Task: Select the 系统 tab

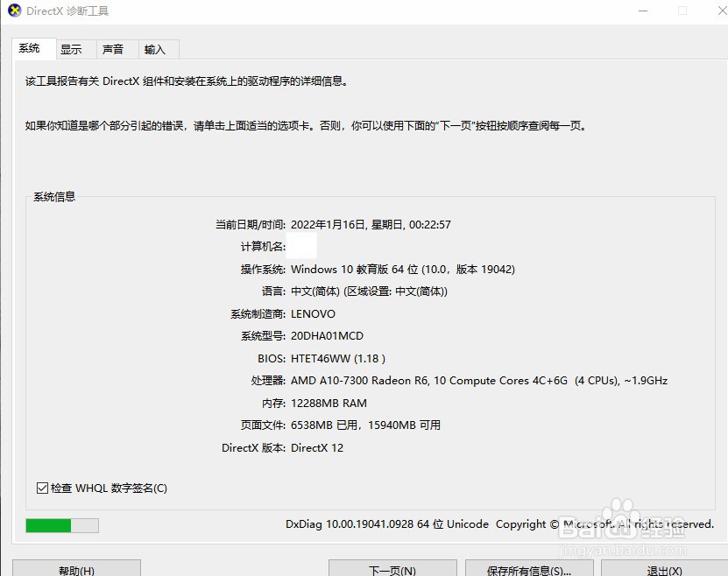Action: pyautogui.click(x=32, y=48)
